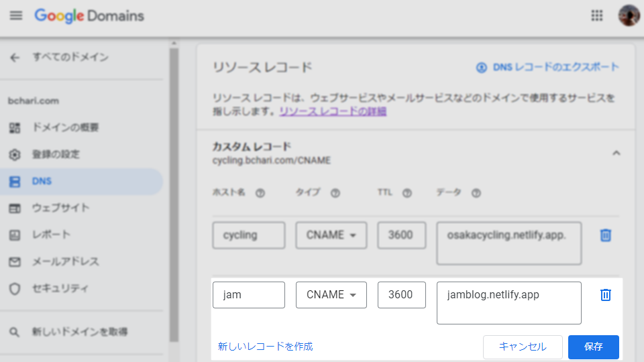Click the security shield icon in sidebar
Viewport: 644px width, 362px height.
pos(15,289)
